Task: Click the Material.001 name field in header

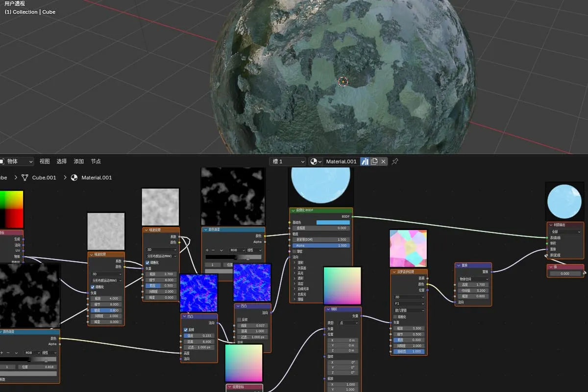Action: pos(341,161)
